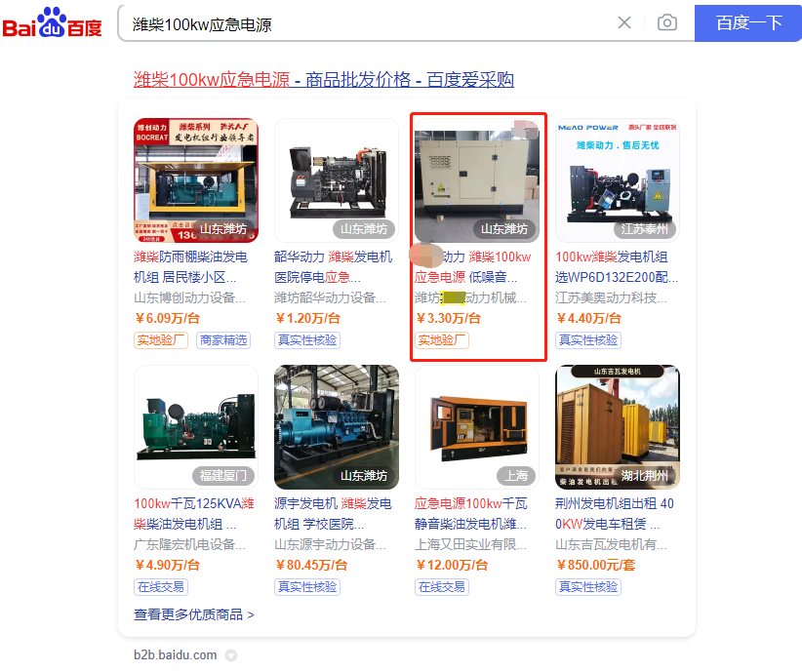
Task: Click the ¥6.09万/台 price
Action: pyautogui.click(x=167, y=319)
